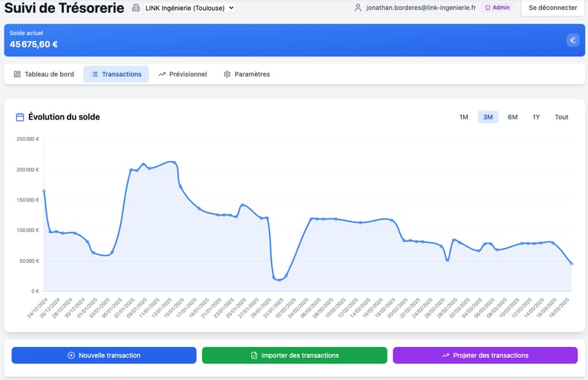This screenshot has height=380, width=588.
Task: Click the calendar icon next to Évolution du solde
Action: tap(20, 117)
